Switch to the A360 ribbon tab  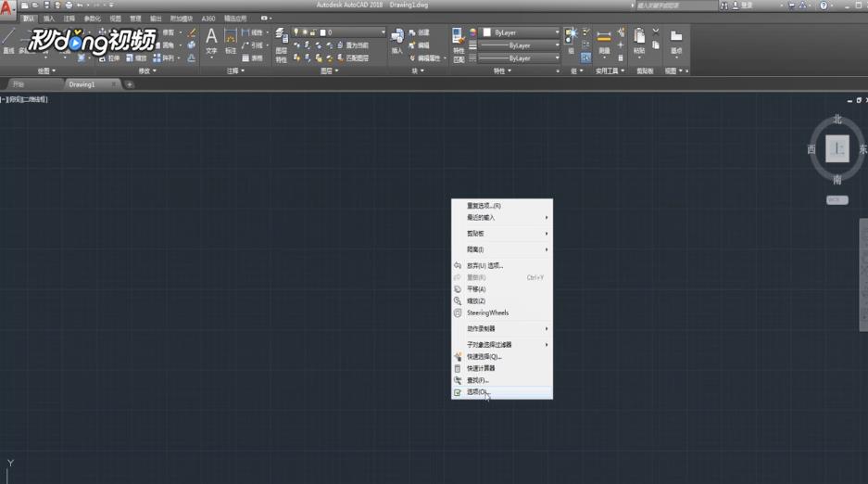click(208, 19)
